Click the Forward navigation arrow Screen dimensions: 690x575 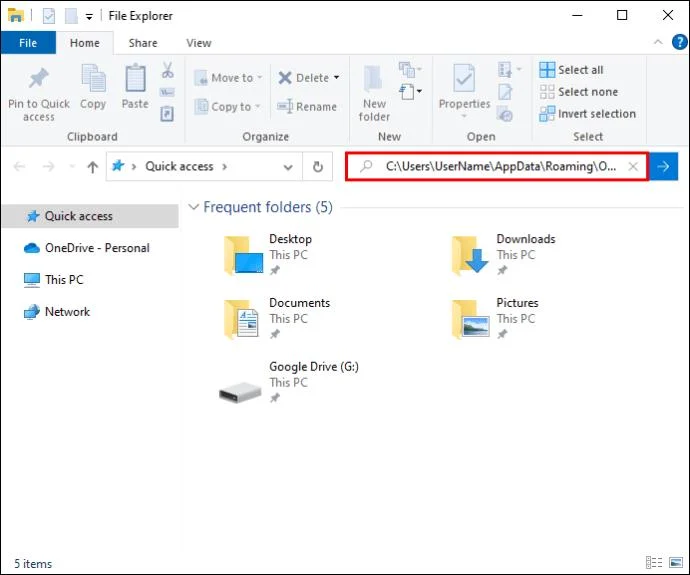tap(48, 166)
